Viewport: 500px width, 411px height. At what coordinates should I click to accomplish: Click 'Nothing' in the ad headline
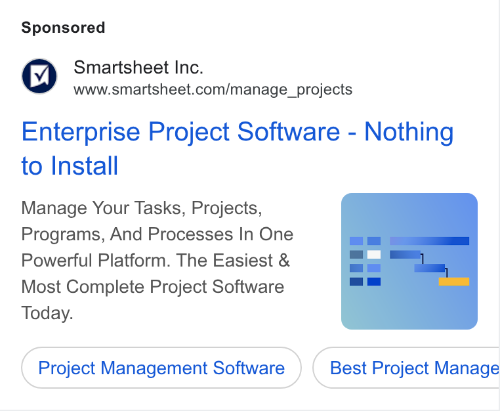pyautogui.click(x=409, y=132)
